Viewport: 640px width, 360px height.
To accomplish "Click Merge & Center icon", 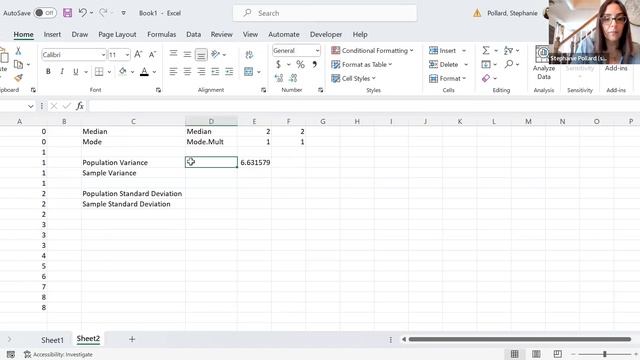I will (x=248, y=72).
